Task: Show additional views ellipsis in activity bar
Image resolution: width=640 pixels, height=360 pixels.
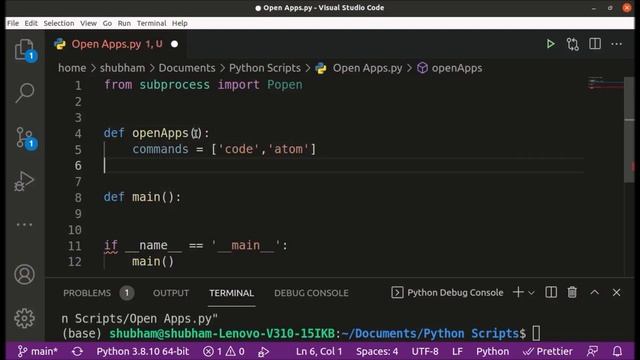Action: point(24,224)
